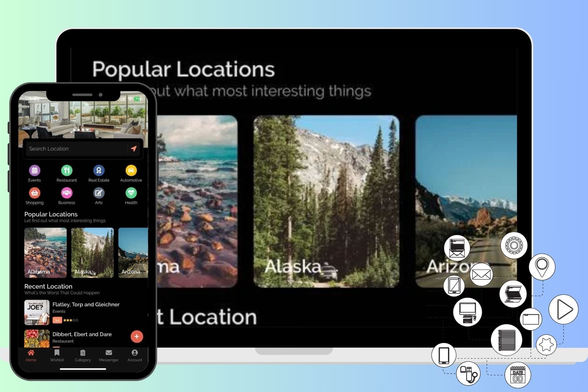
Task: Switch to the Wishlist tab
Action: 57,356
